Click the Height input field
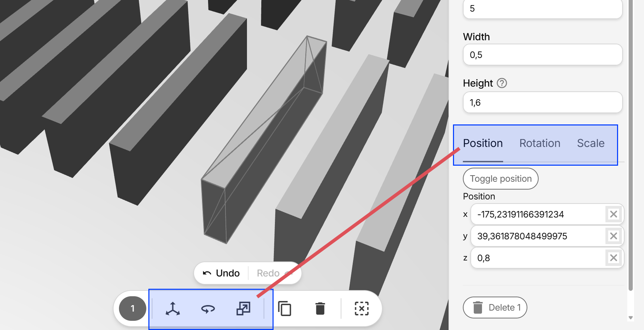Viewport: 644px width, 330px height. click(542, 103)
